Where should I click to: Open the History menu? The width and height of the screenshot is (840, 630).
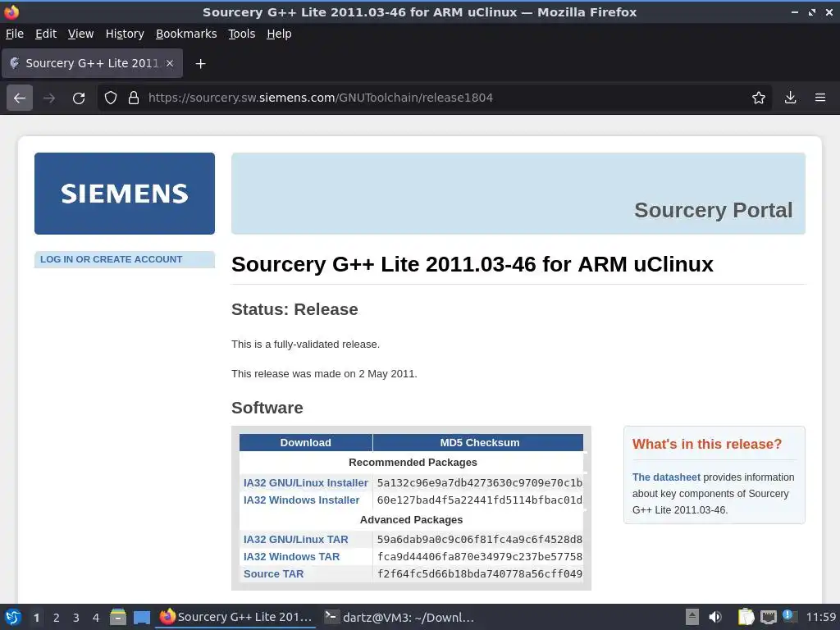tap(125, 34)
